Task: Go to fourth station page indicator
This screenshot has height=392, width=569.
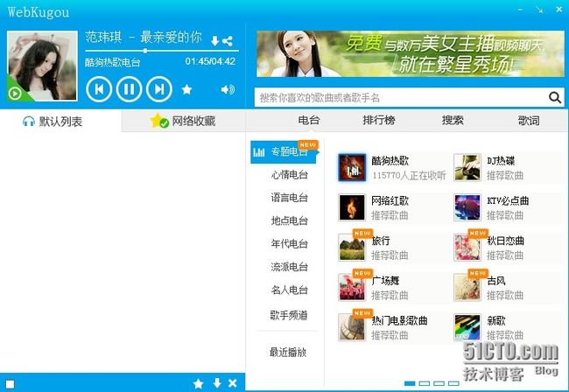Action: point(453,383)
